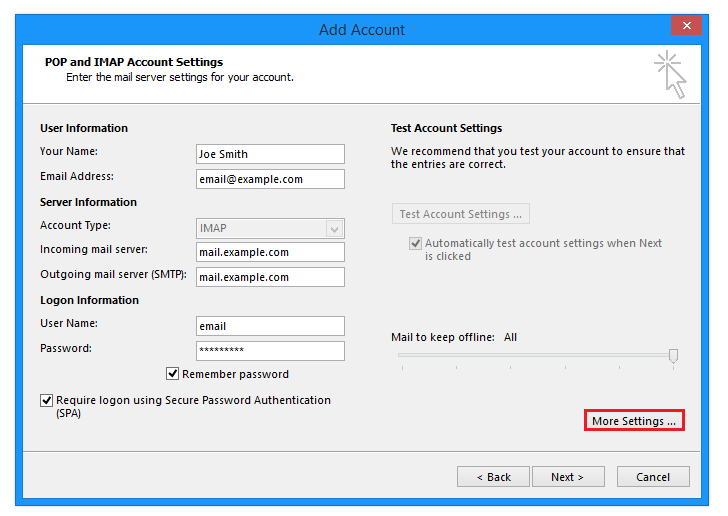Click the Next button
The image size is (728, 516).
click(x=568, y=477)
